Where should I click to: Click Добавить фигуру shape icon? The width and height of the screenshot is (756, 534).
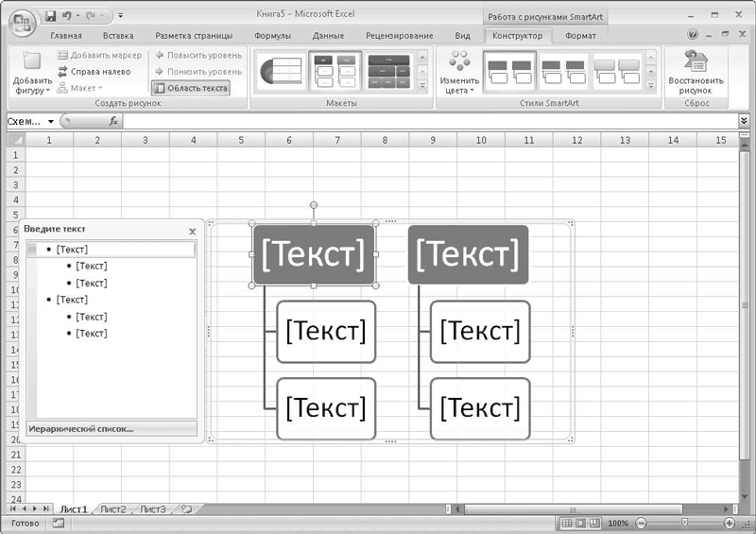coord(32,62)
